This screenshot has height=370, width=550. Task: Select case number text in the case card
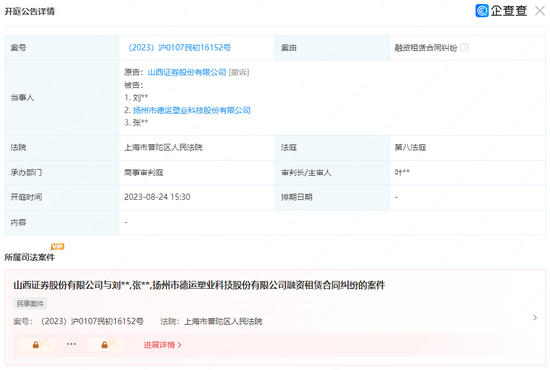pos(79,321)
